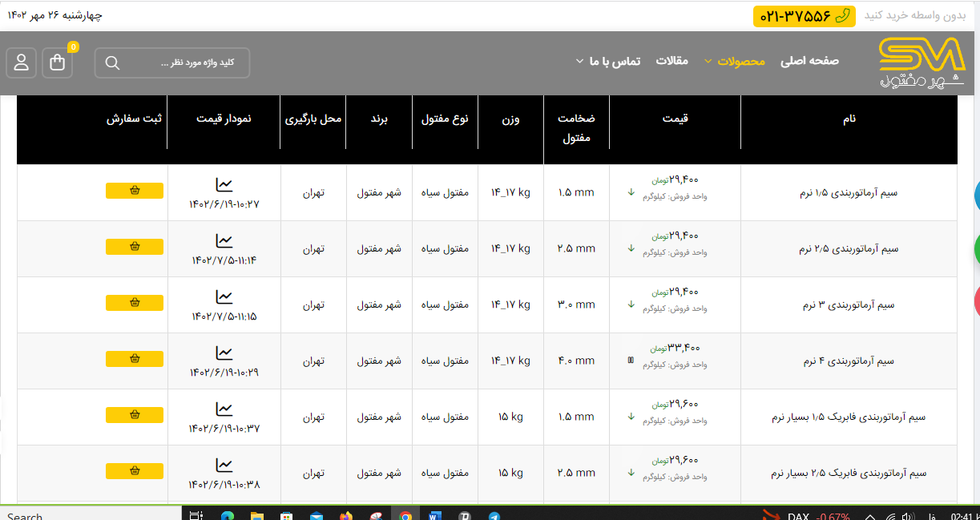Open Google Chrome from the taskbar
980x520 pixels.
point(405,516)
